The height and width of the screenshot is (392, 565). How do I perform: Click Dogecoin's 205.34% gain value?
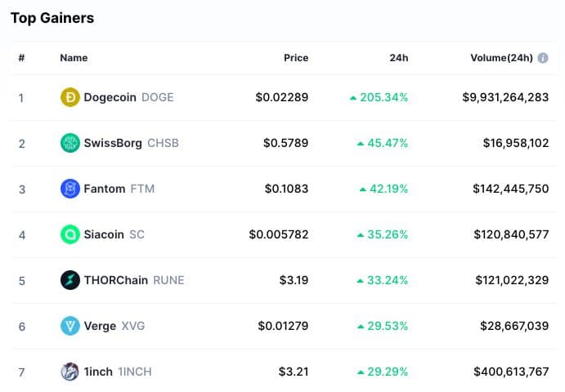coord(379,97)
